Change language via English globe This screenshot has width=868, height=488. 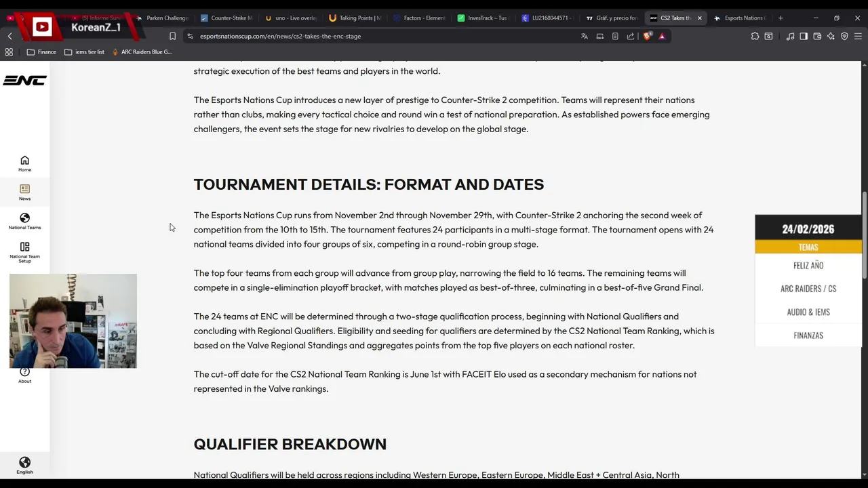coord(24,466)
